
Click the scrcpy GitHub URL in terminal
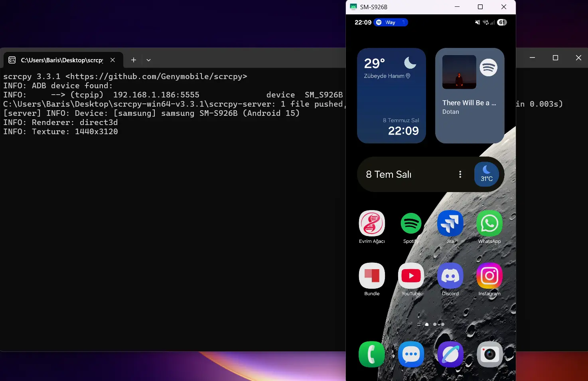coord(156,76)
